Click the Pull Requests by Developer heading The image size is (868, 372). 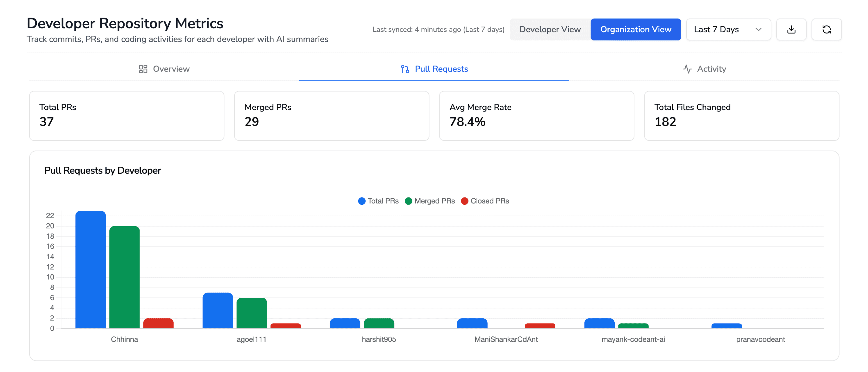pos(102,170)
